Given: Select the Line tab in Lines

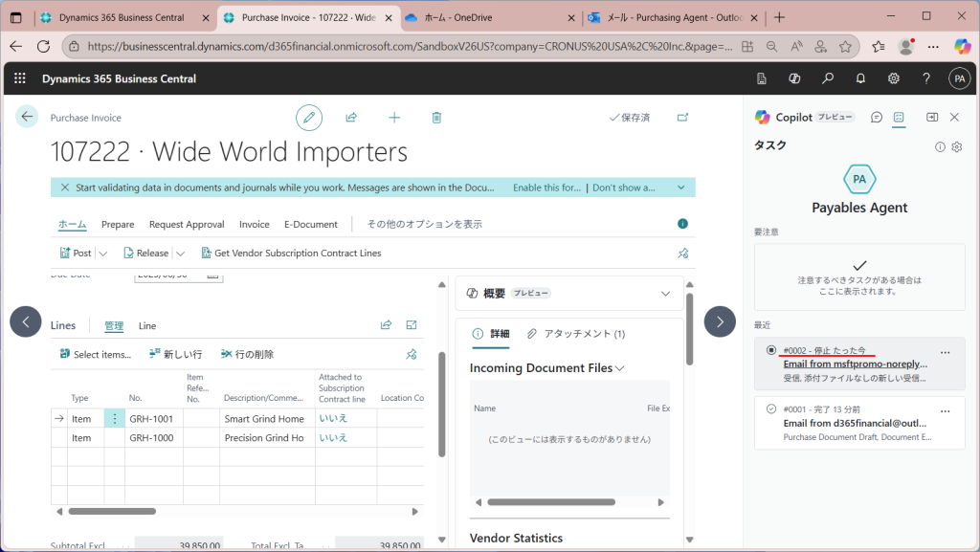Looking at the screenshot, I should (147, 326).
